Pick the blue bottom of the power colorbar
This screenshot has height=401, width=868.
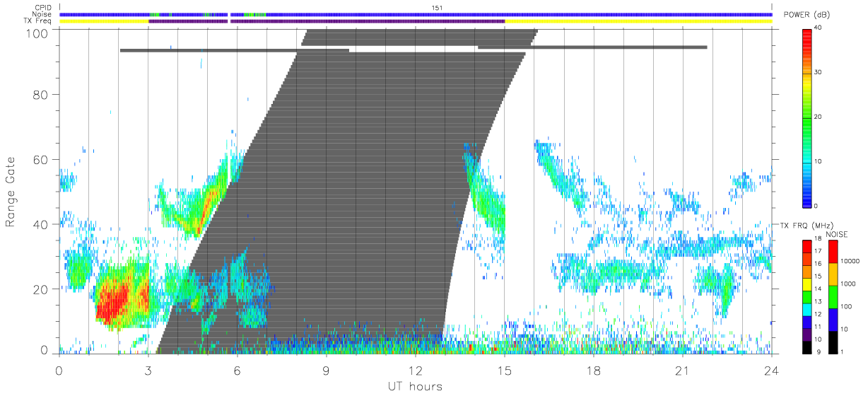coord(808,198)
